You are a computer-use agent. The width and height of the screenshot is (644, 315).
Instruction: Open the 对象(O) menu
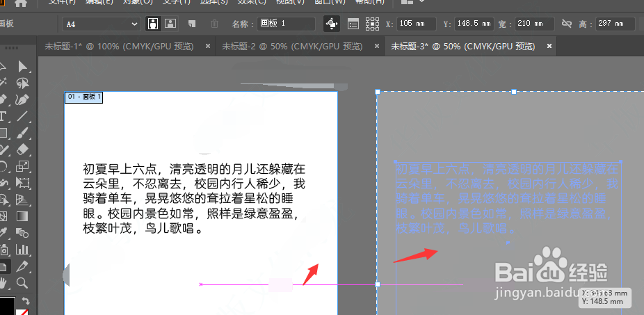(138, 2)
